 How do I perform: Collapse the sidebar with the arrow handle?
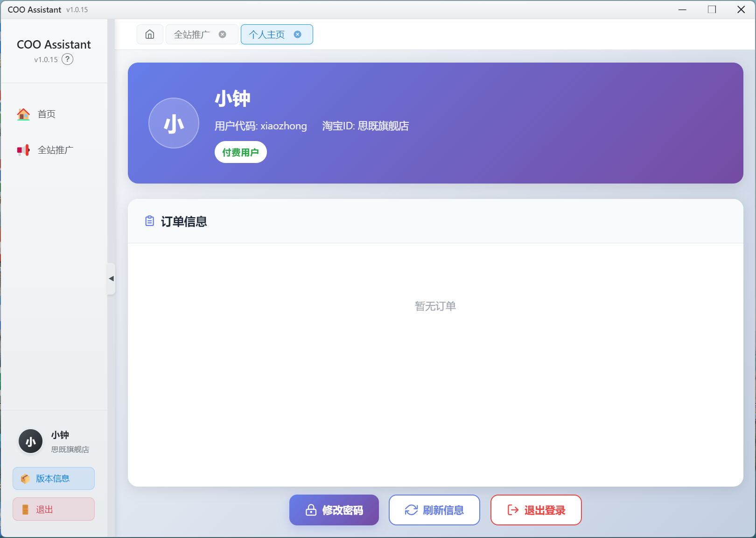tap(112, 278)
